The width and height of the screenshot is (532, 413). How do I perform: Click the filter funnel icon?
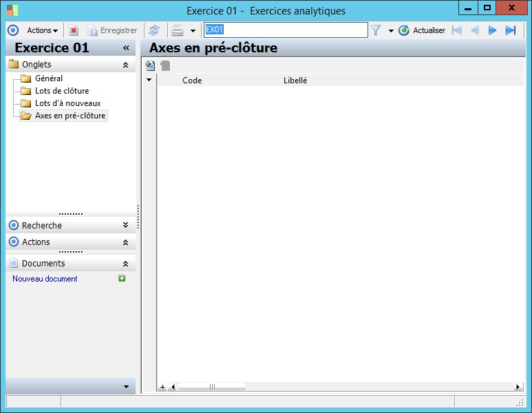pyautogui.click(x=376, y=30)
